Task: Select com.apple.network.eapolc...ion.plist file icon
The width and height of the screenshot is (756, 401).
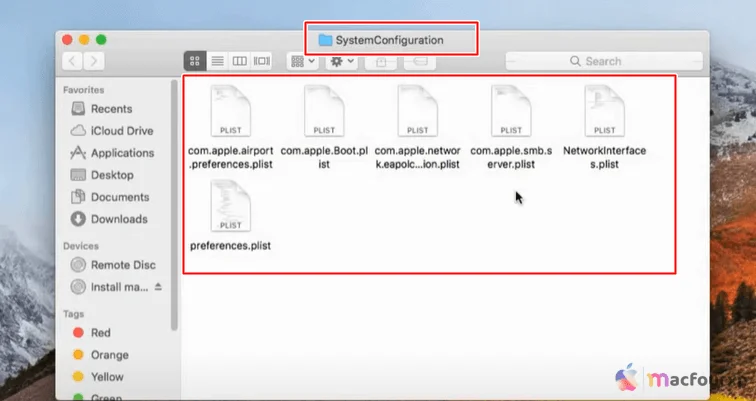Action: (x=418, y=111)
